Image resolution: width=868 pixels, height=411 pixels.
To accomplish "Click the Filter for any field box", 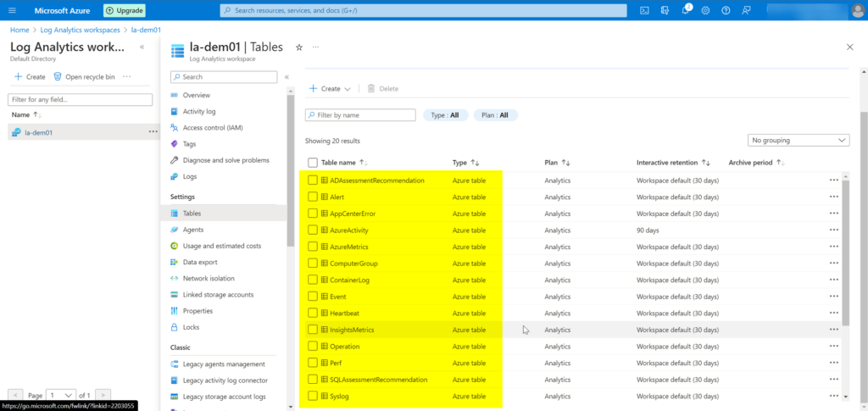I will click(80, 99).
